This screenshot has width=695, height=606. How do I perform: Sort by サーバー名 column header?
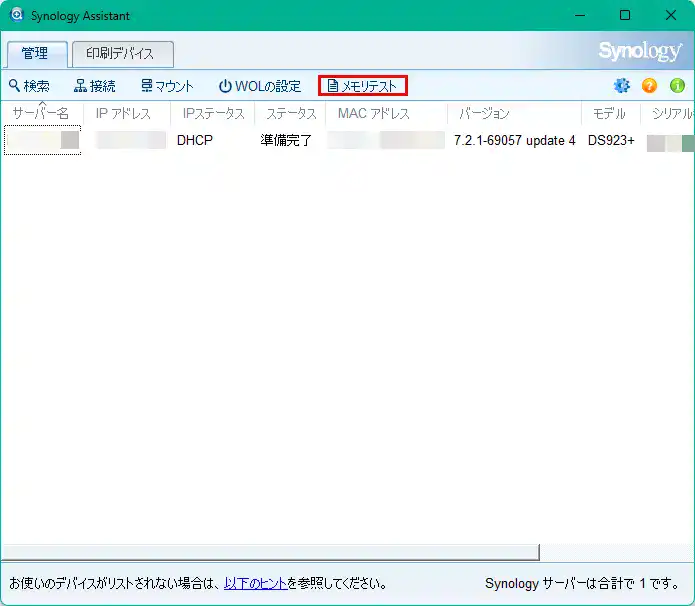point(40,114)
